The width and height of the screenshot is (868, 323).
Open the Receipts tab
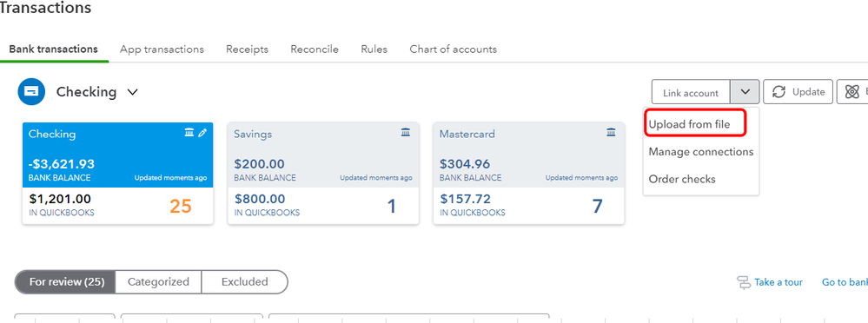coord(247,49)
